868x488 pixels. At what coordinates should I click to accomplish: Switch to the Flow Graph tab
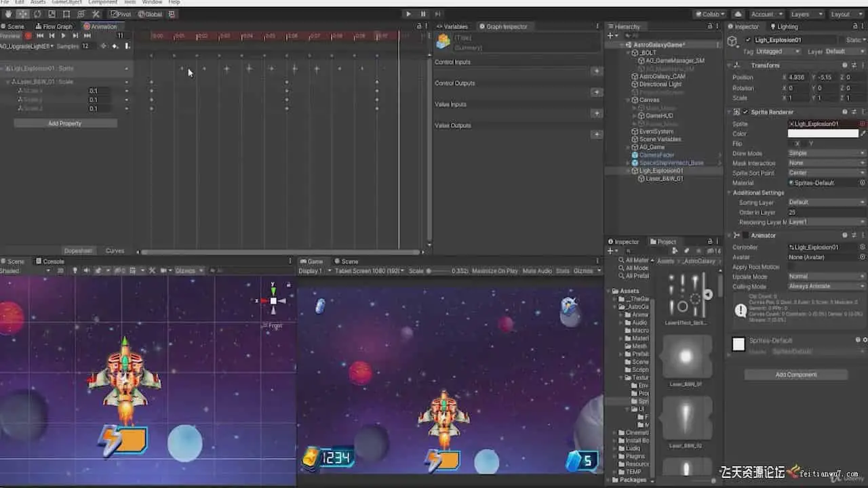(x=54, y=26)
